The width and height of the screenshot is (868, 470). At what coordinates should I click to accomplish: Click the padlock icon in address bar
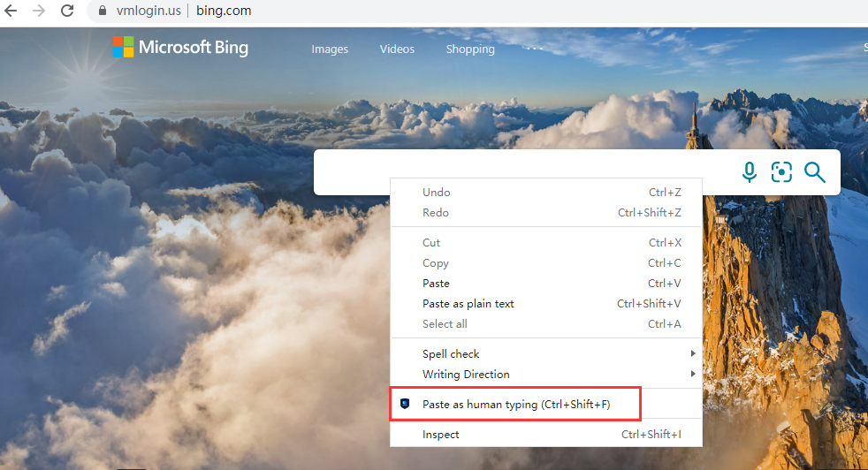102,11
